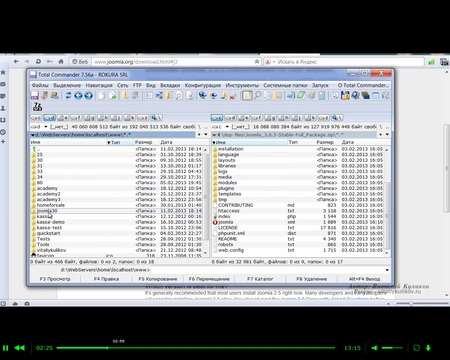
Task: Pause the video playback
Action: click(x=5, y=348)
